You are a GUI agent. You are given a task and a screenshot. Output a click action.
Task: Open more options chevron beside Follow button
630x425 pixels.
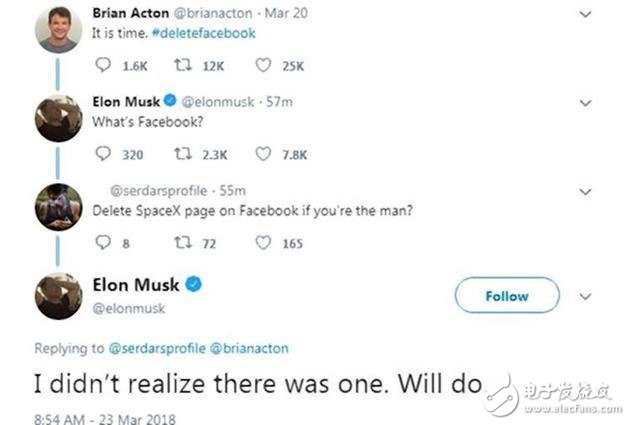pos(586,296)
